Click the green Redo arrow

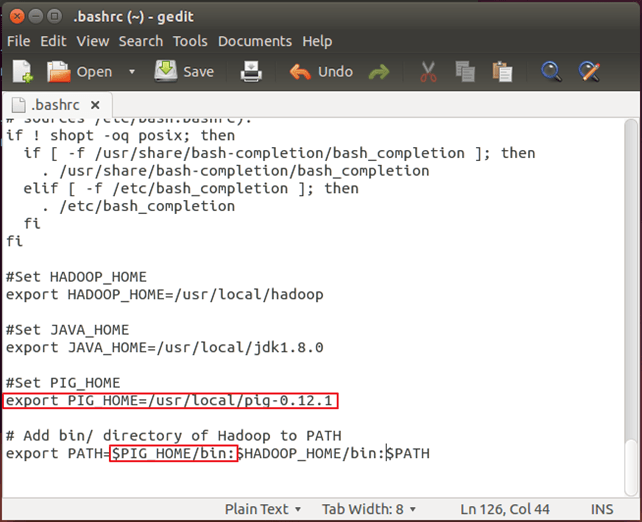(379, 72)
